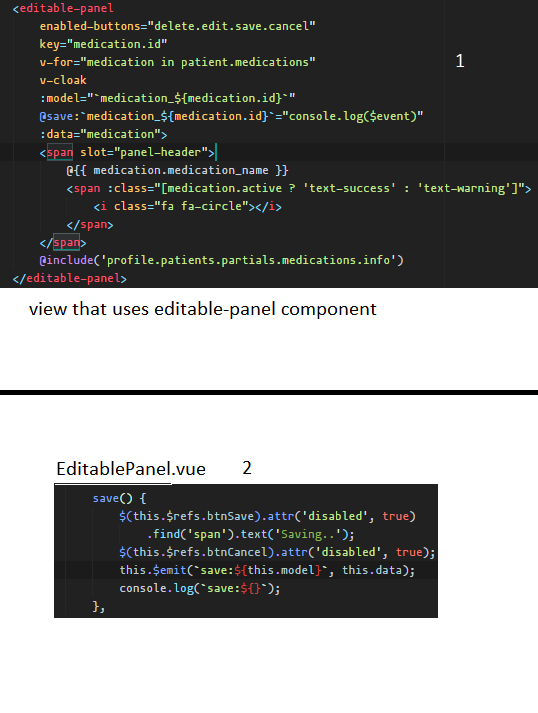Screen dimensions: 538x713
Task: Click the v-cloak directive
Action: click(63, 80)
